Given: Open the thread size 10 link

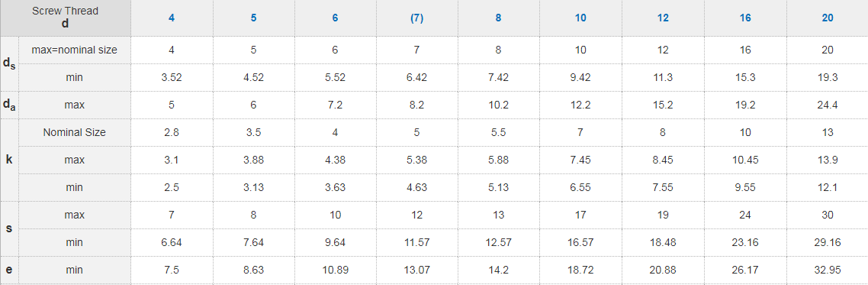Looking at the screenshot, I should coord(580,18).
